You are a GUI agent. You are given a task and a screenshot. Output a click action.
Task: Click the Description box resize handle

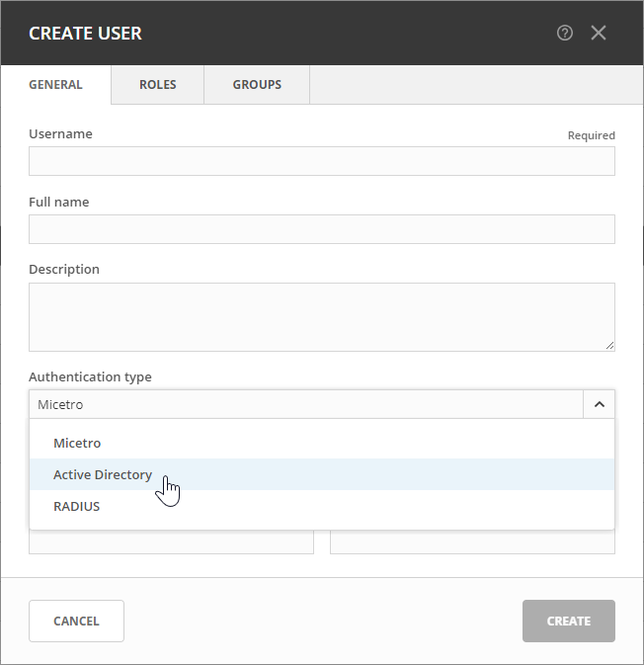pos(609,346)
